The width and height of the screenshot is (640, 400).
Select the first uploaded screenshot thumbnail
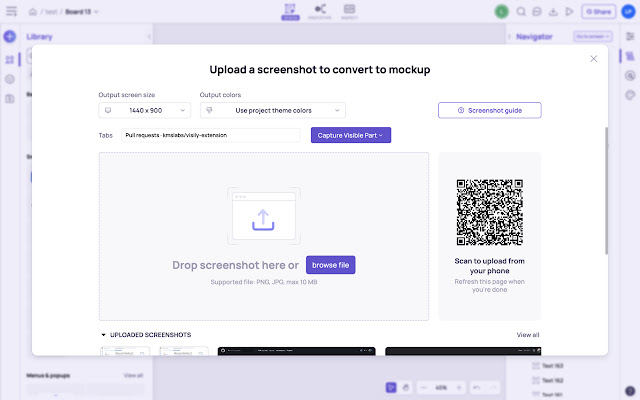click(x=125, y=351)
